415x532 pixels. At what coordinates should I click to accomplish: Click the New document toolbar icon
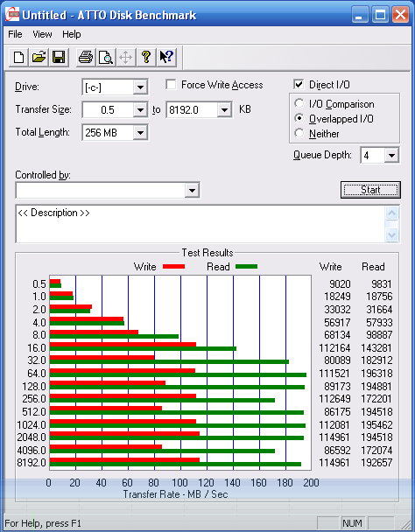18,57
